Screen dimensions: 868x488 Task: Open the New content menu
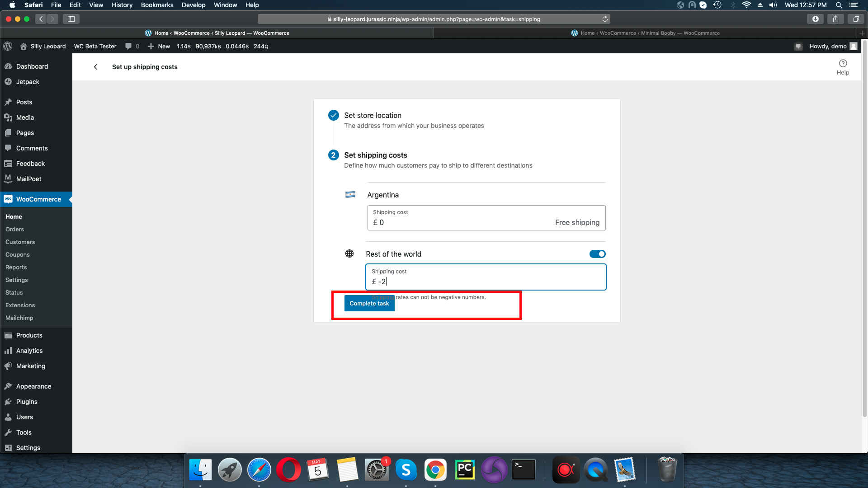pos(159,46)
